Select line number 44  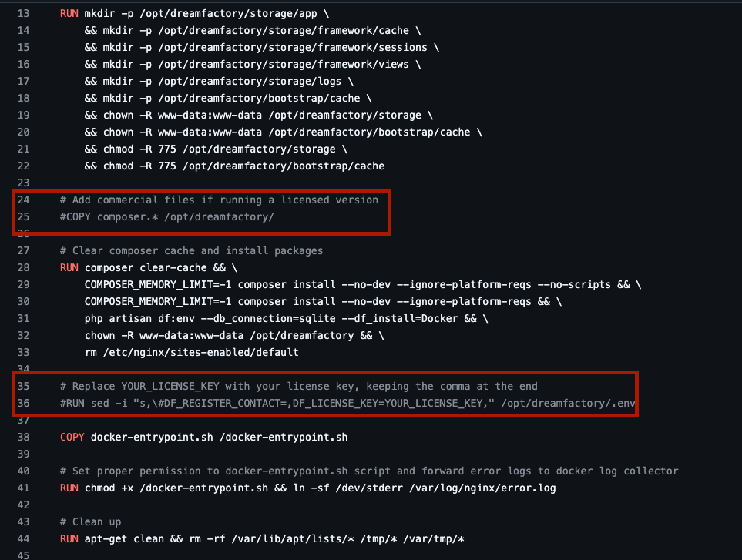(x=22, y=538)
